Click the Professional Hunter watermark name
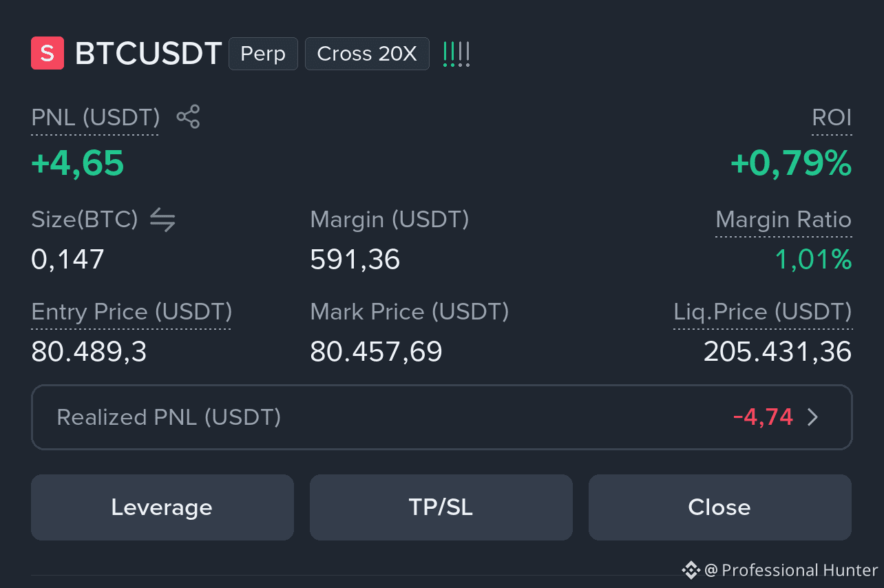The image size is (884, 588). (800, 570)
